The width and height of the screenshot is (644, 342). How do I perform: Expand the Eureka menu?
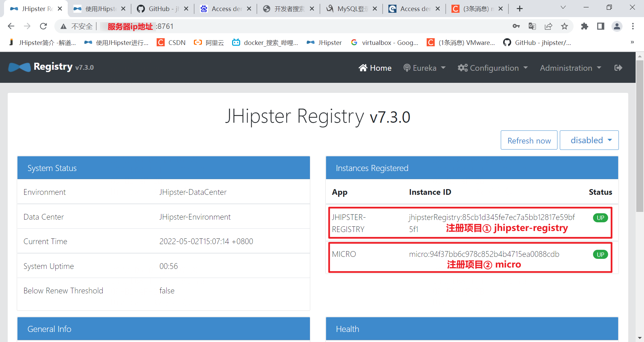(x=424, y=68)
